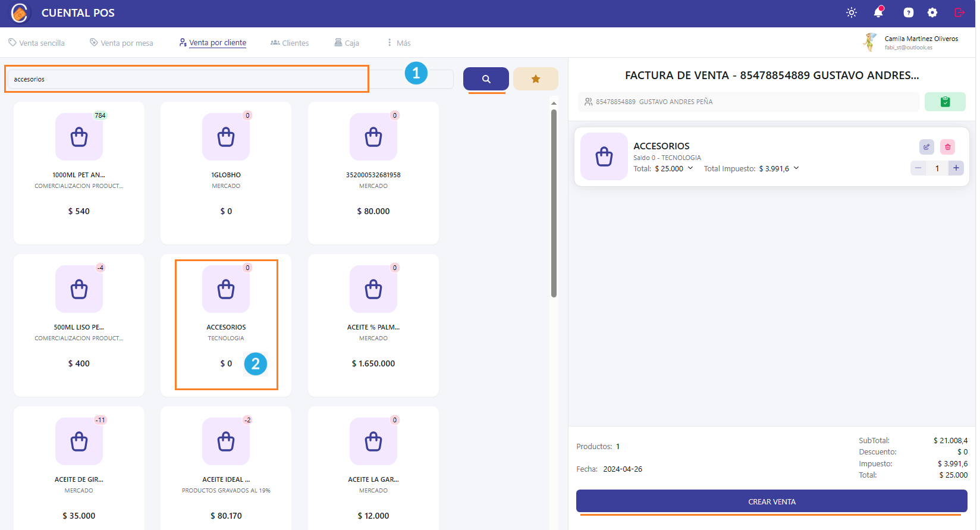
Task: Select the ACEITE % PALM product card
Action: 373,325
